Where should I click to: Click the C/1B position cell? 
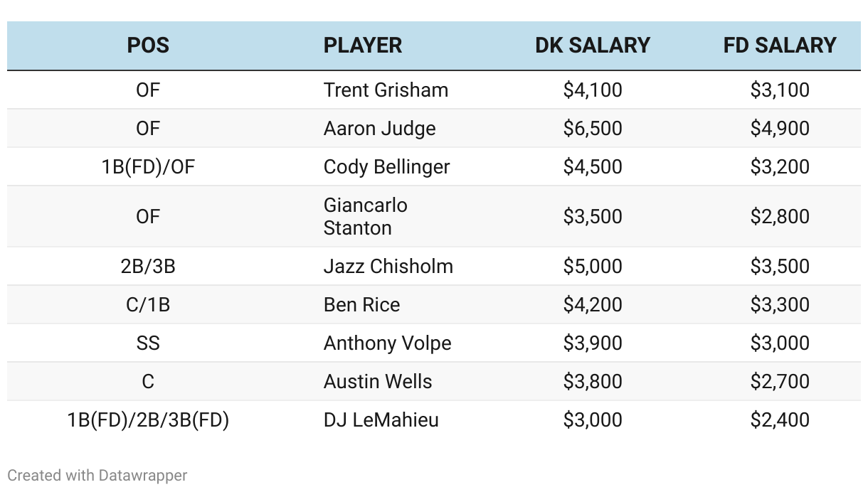(x=148, y=305)
